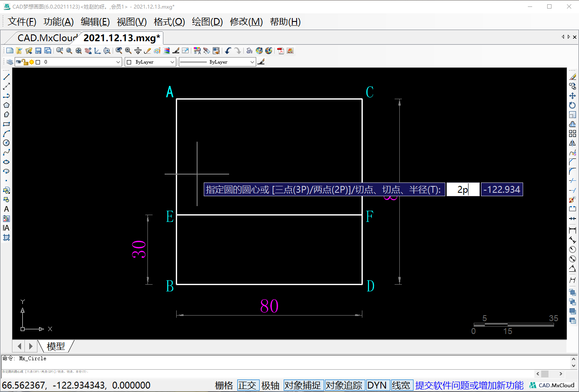The width and height of the screenshot is (579, 392).
Task: Click the layer 0 color swatch
Action: point(38,62)
